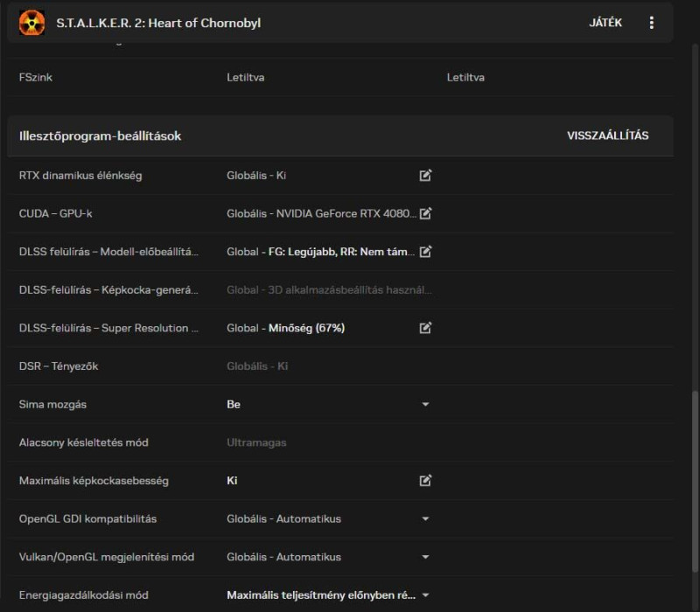Select the Illesztőprogram-beállítások section header
700x612 pixels.
click(340, 136)
